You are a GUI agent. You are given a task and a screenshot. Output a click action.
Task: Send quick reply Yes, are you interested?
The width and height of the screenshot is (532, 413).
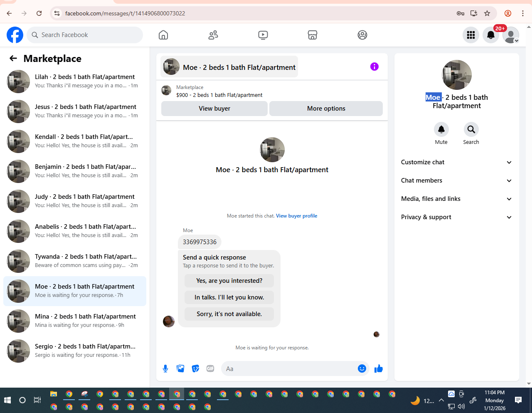click(x=229, y=281)
